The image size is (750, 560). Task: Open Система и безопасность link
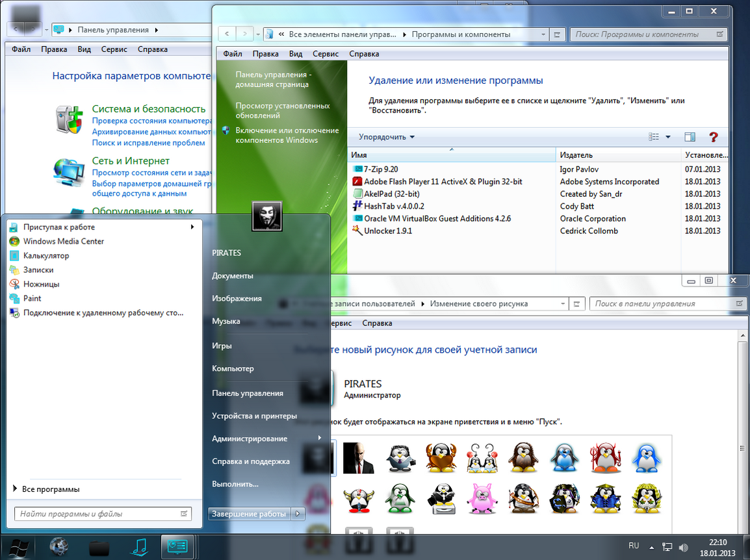click(148, 109)
